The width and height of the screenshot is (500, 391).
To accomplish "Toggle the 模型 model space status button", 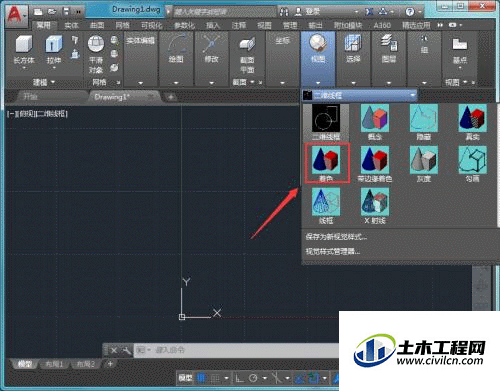I will coord(185,378).
